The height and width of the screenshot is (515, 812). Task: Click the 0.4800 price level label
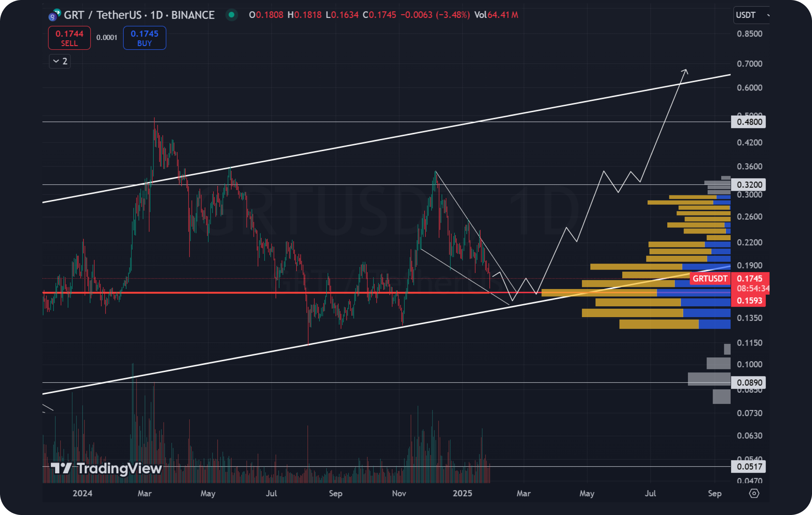tap(748, 122)
